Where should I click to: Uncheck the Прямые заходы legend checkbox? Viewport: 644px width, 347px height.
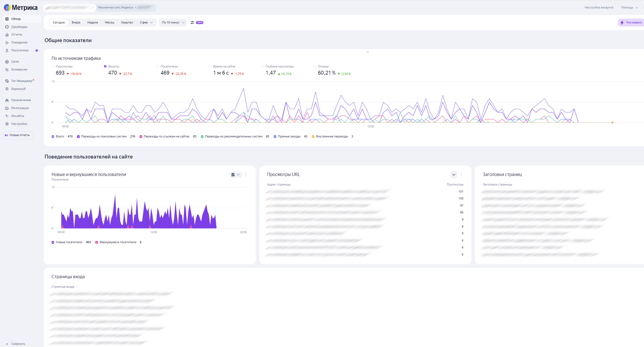point(275,137)
